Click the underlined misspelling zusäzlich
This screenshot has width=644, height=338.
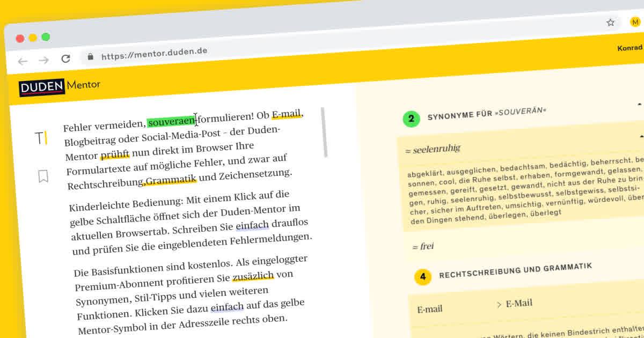click(253, 277)
